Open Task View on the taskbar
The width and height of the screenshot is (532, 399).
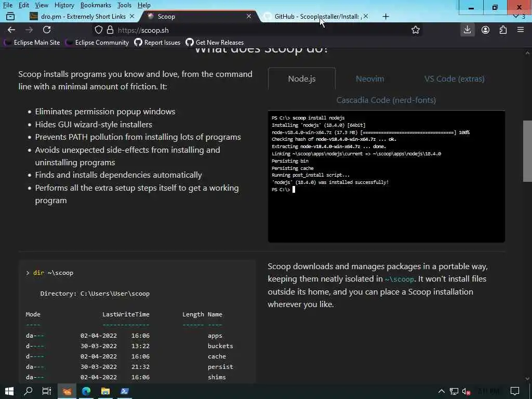click(x=46, y=391)
